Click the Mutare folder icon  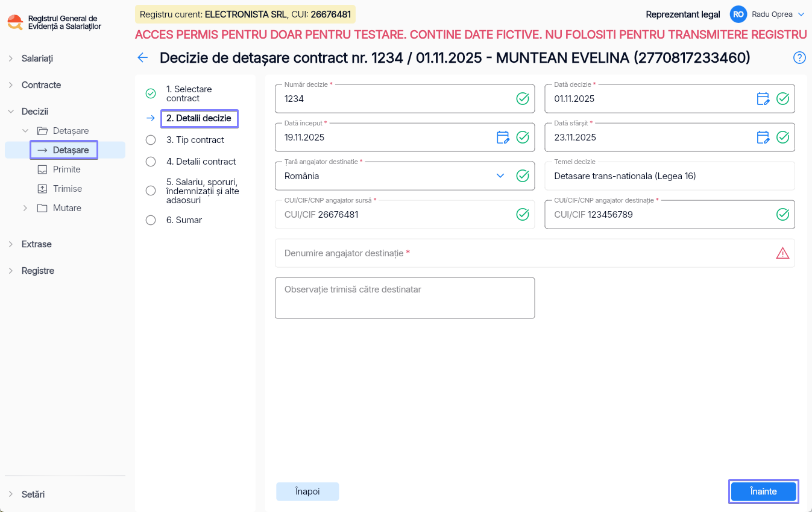(x=42, y=208)
